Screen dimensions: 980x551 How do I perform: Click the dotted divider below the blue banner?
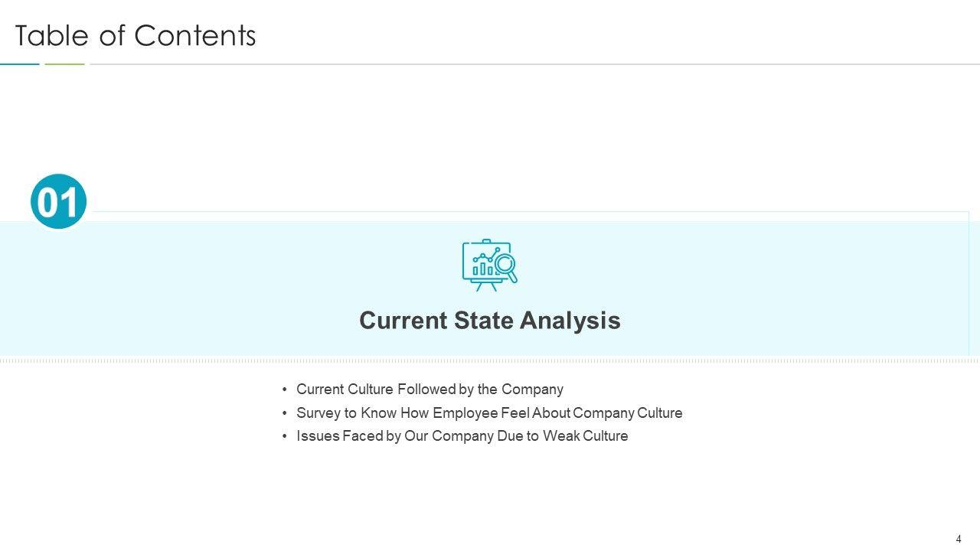490,360
